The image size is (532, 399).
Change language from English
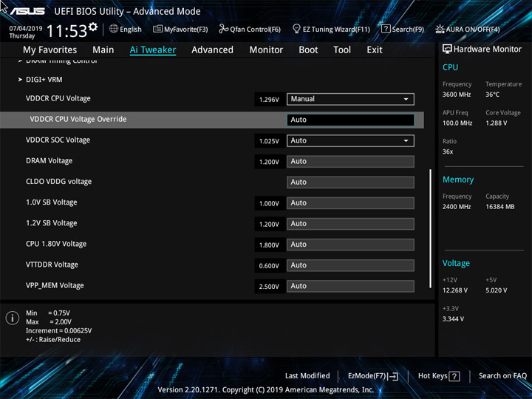(x=131, y=30)
